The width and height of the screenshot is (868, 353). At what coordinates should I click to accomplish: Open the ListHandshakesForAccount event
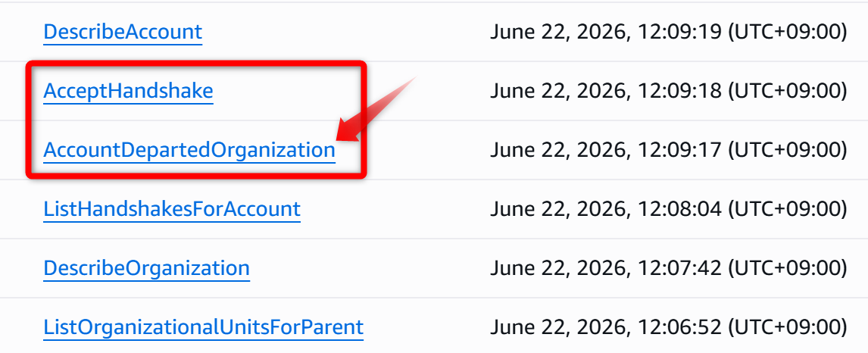coord(172,209)
